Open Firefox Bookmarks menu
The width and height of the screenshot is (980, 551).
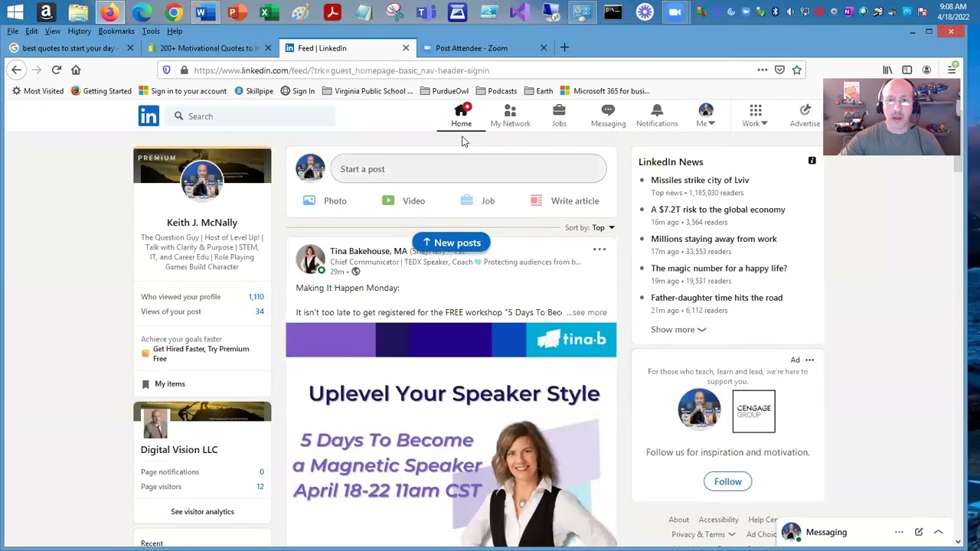point(116,31)
